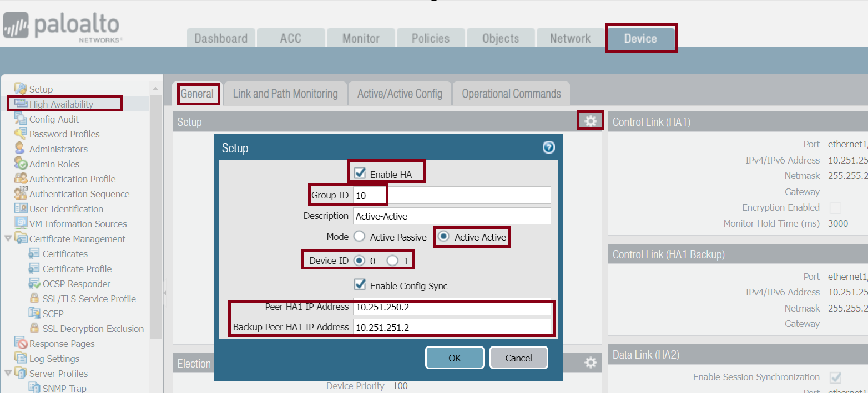This screenshot has width=868, height=393.
Task: Collapse the Certificate Management tree
Action: click(7, 238)
